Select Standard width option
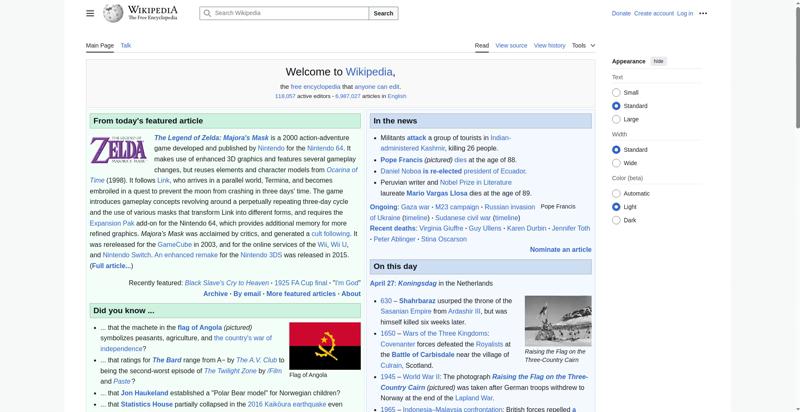The height and width of the screenshot is (412, 800). tap(616, 150)
